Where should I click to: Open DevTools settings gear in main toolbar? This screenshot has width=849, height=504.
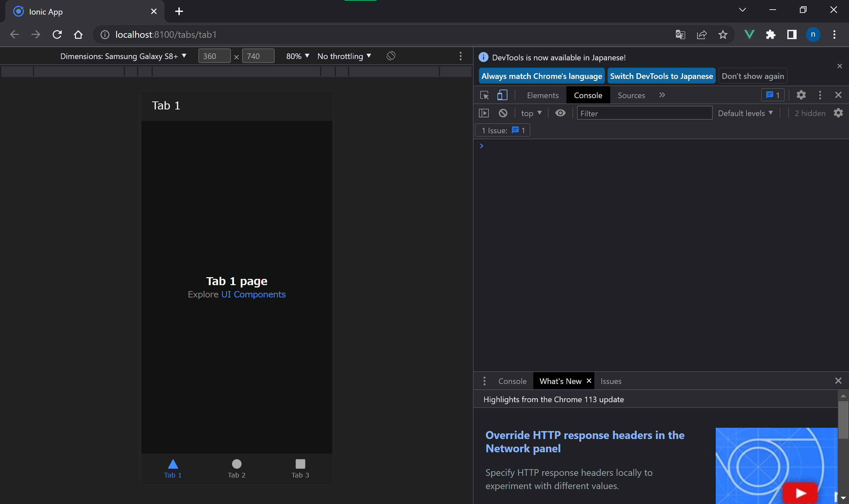tap(801, 95)
